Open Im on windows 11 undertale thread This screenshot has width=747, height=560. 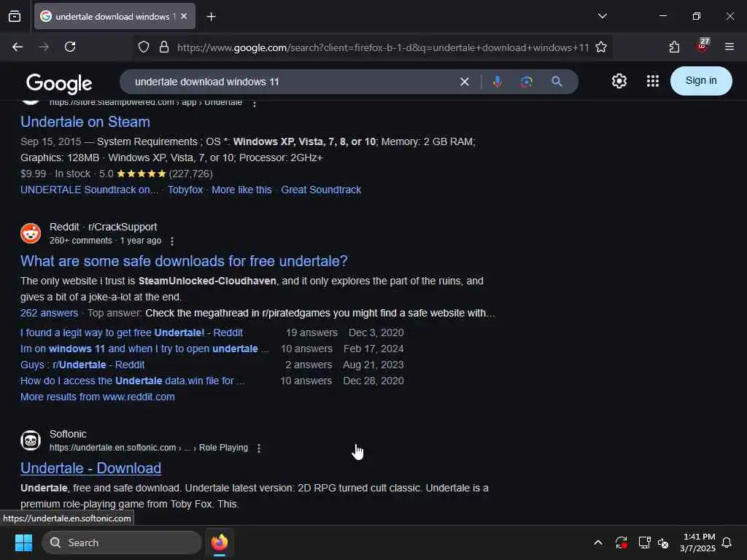pos(144,349)
